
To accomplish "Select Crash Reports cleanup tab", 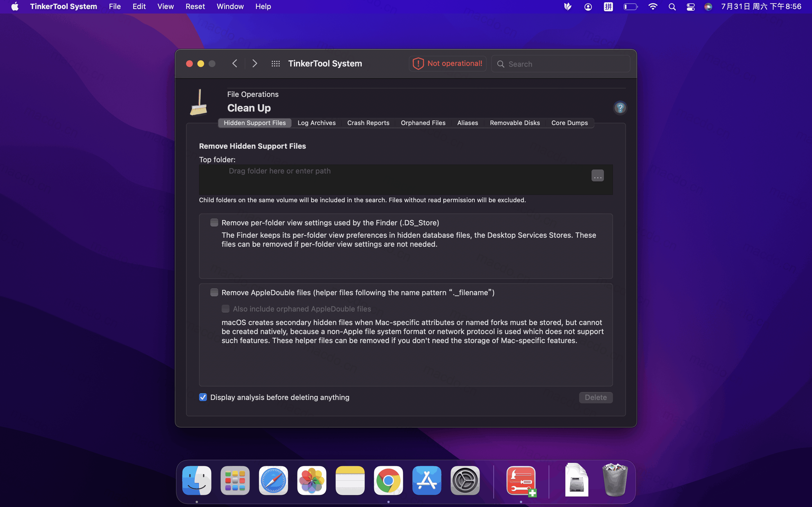I will pyautogui.click(x=368, y=123).
